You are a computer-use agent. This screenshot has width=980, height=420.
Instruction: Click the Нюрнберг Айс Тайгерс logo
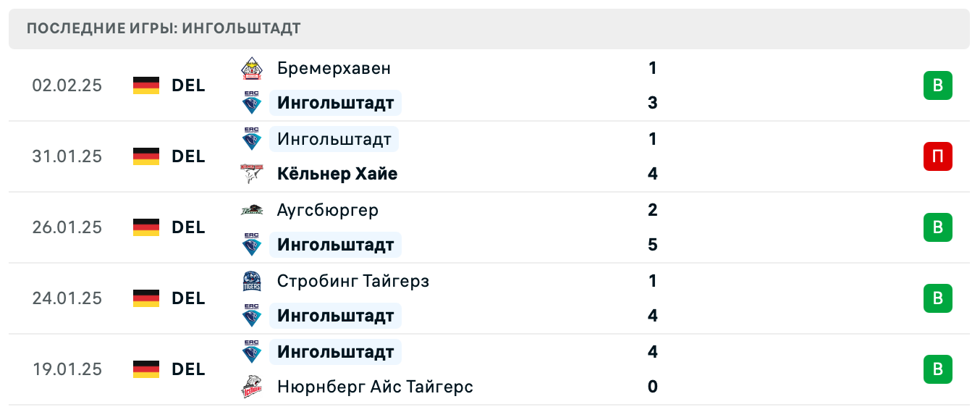[252, 387]
